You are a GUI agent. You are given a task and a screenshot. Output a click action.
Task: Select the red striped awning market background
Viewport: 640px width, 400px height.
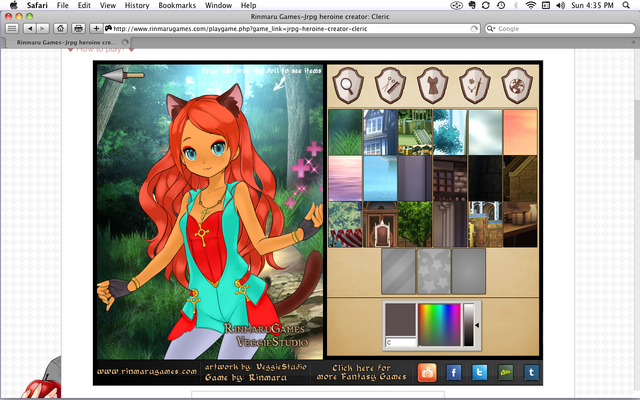coord(345,224)
